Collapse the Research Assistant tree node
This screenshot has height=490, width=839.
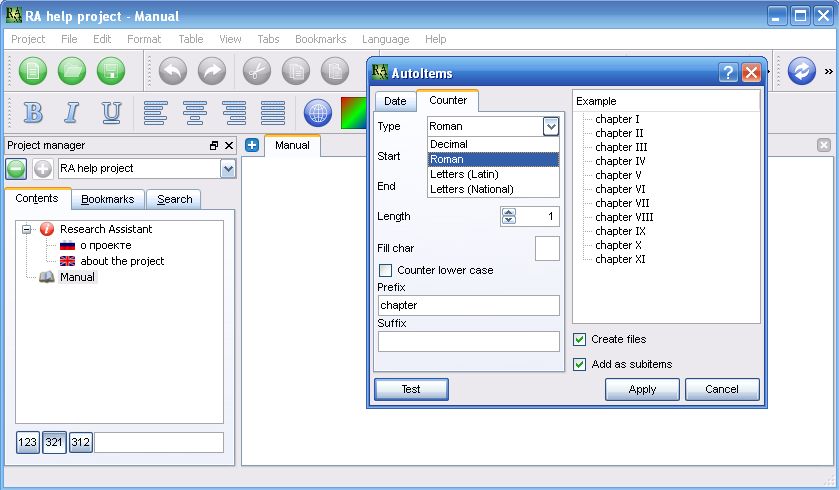26,229
